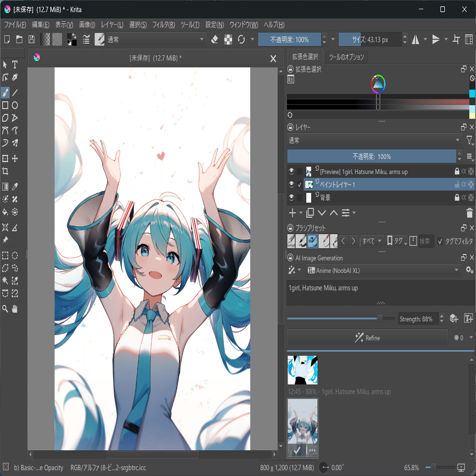476x476 pixels.
Task: Toggle lock on the [Preview] layer
Action: point(457,172)
